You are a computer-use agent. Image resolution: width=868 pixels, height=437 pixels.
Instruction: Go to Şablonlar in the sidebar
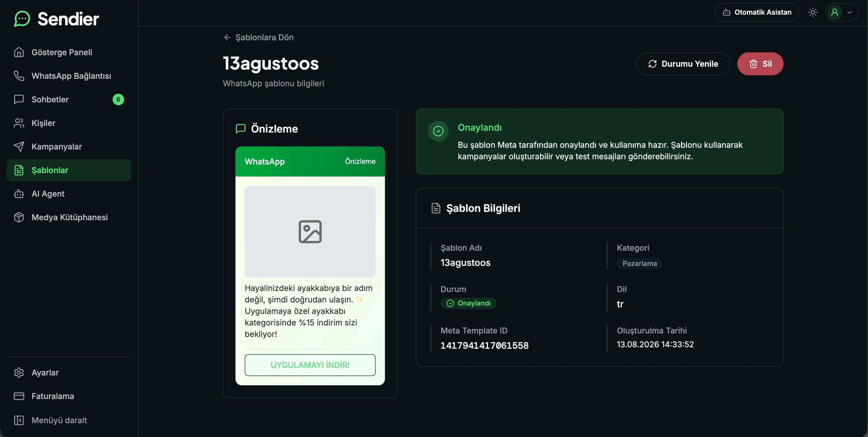coord(69,170)
